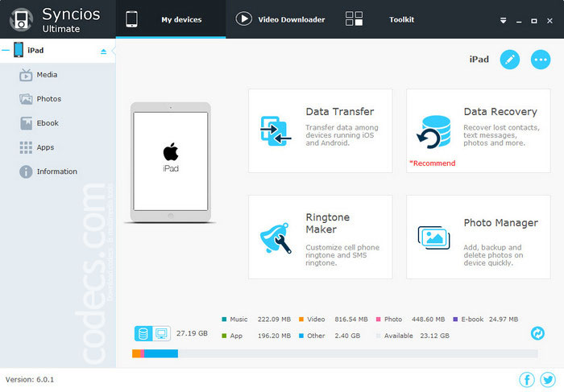
Task: Click the Other legend color swatch
Action: coord(301,336)
